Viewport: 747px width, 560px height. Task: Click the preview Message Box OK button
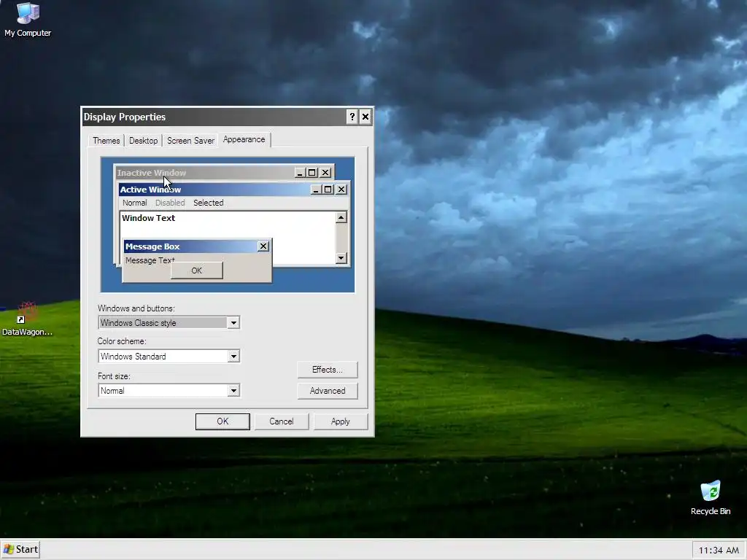click(x=197, y=271)
